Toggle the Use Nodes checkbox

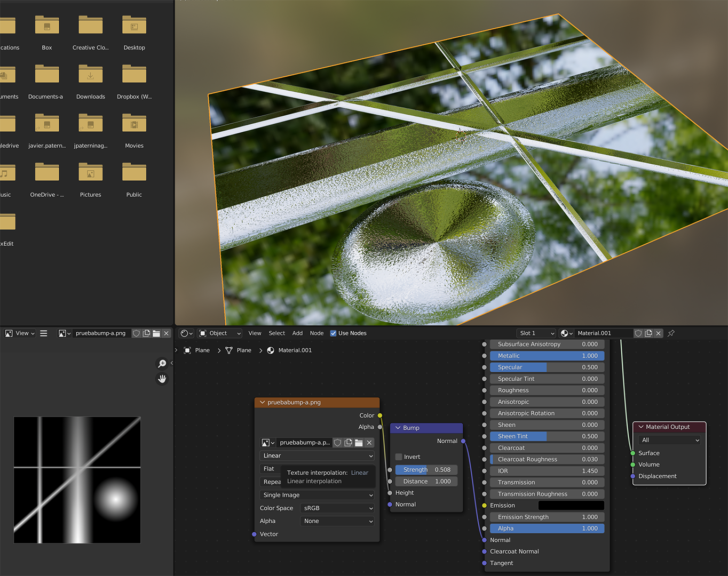(x=333, y=333)
